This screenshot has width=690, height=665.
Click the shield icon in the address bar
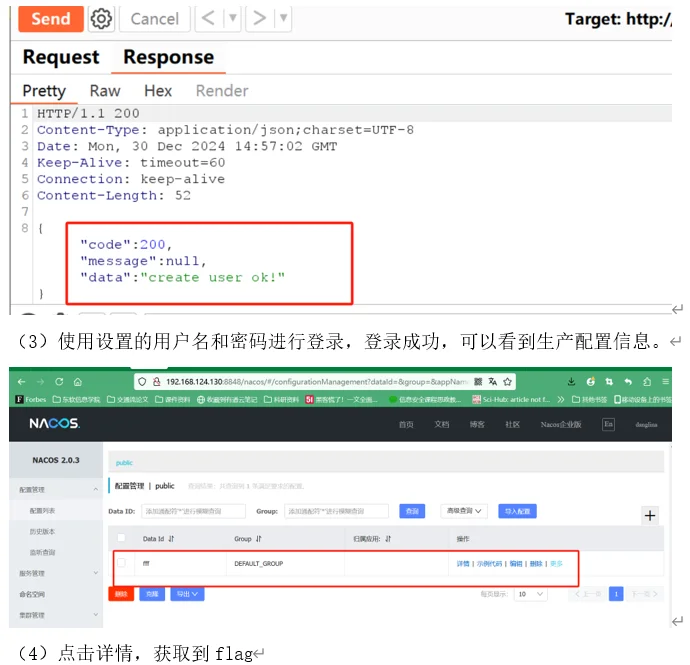[x=142, y=382]
